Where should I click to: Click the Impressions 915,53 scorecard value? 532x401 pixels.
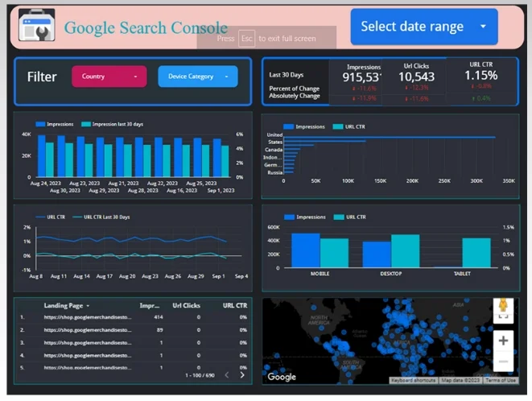pyautogui.click(x=361, y=77)
